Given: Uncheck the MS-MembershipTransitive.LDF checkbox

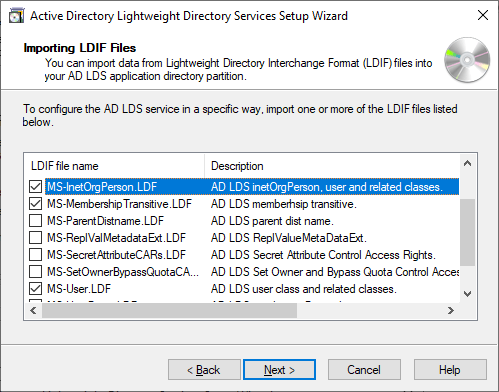Looking at the screenshot, I should point(35,204).
